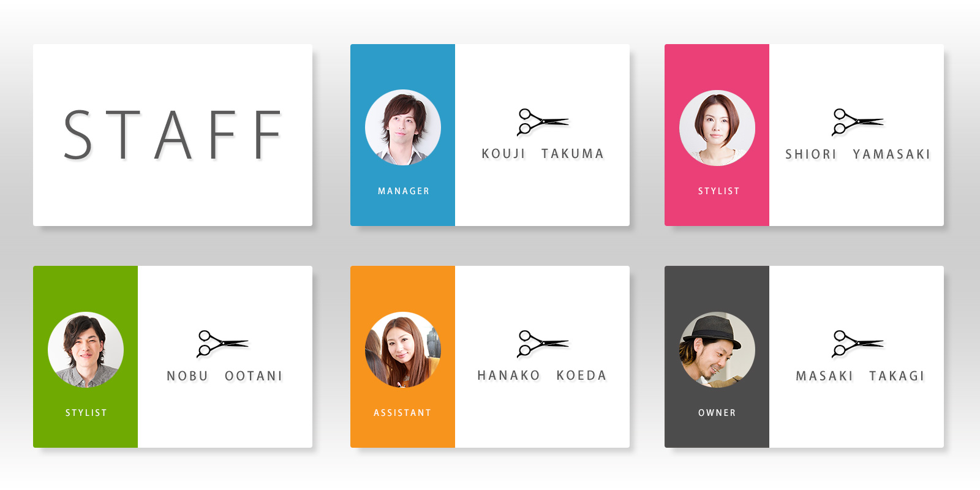Select Hanako Koeda's circular portrait
980x490 pixels.
click(x=403, y=350)
